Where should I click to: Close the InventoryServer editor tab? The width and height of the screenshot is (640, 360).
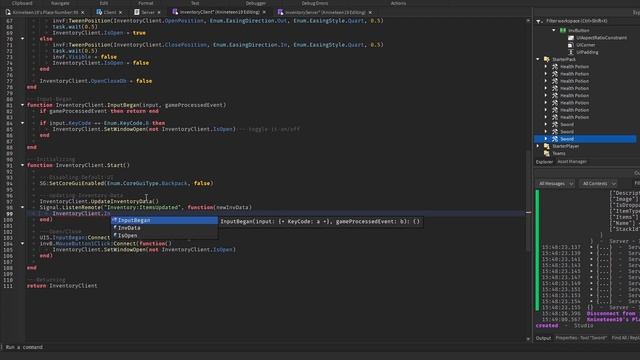pos(370,13)
